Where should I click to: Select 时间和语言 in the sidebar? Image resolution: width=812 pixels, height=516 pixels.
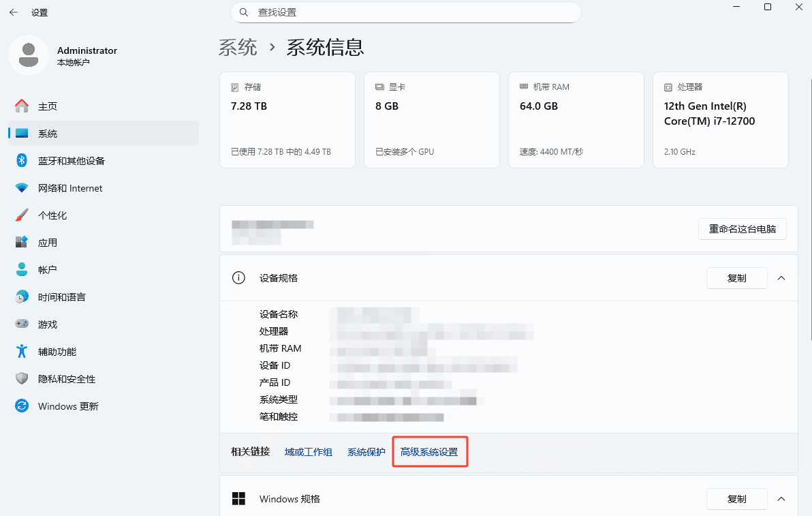tap(104, 297)
